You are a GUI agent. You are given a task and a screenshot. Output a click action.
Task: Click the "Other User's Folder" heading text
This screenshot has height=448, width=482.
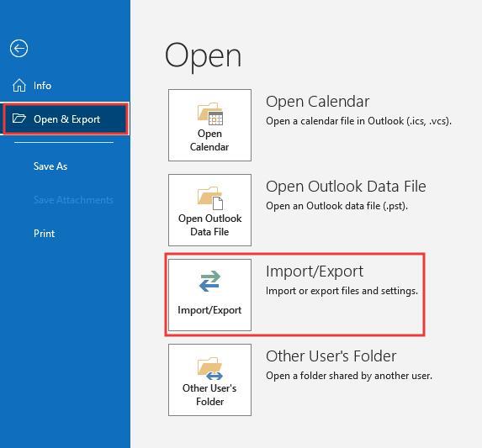pos(331,356)
